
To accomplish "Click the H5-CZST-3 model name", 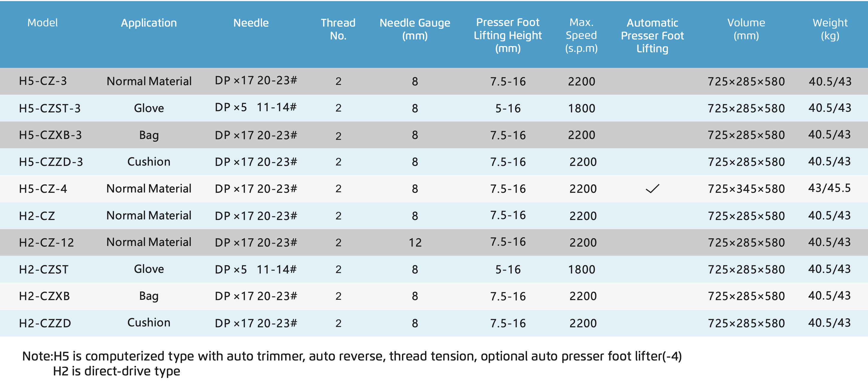I will [50, 108].
